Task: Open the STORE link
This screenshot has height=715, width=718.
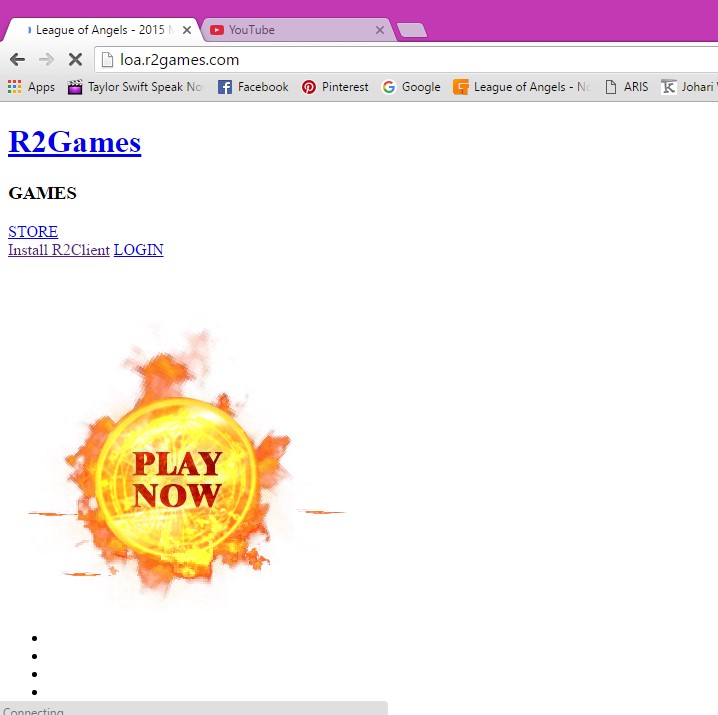Action: (33, 231)
